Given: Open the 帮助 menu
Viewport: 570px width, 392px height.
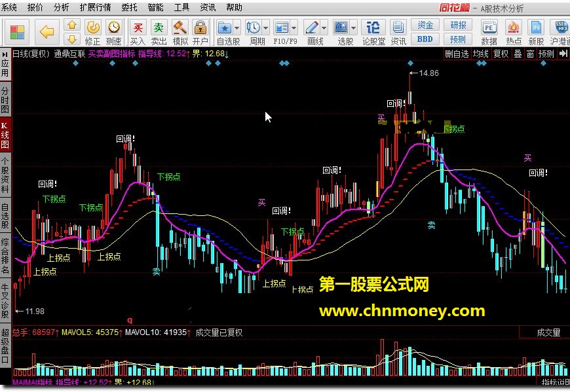Looking at the screenshot, I should (234, 7).
